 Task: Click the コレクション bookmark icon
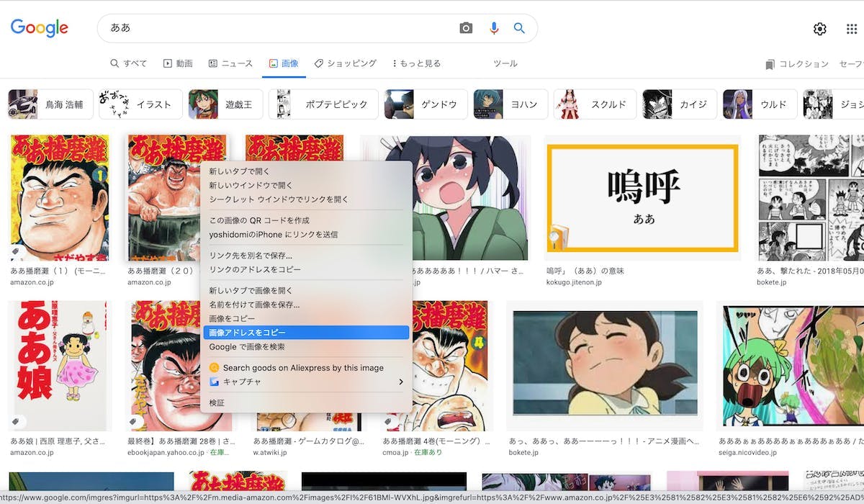click(770, 64)
